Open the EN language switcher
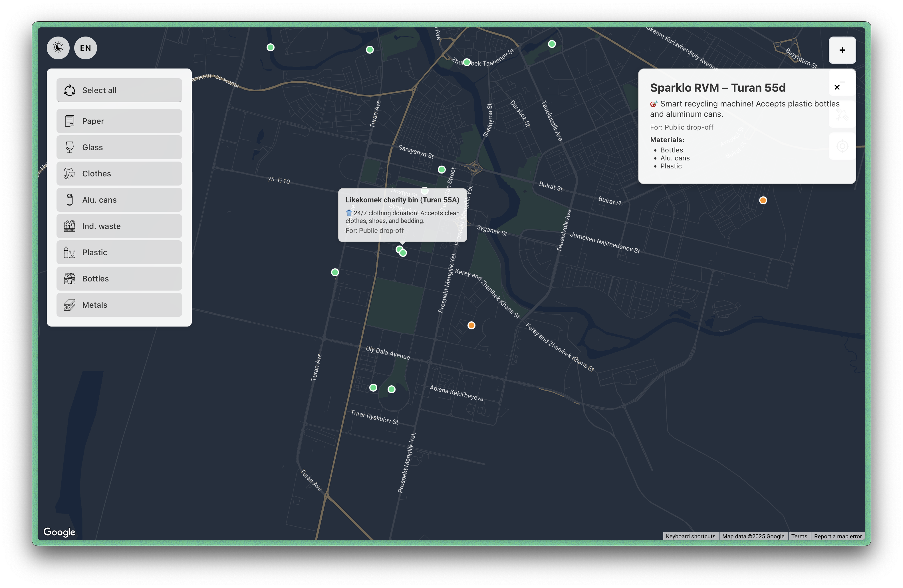 click(85, 48)
